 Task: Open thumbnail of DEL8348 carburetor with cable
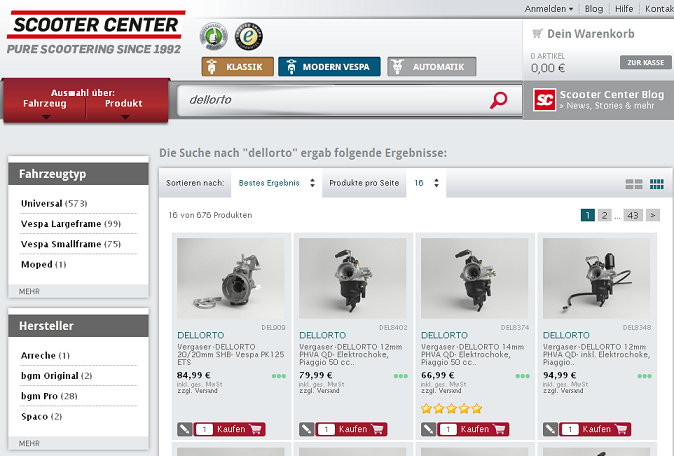pyautogui.click(x=596, y=278)
